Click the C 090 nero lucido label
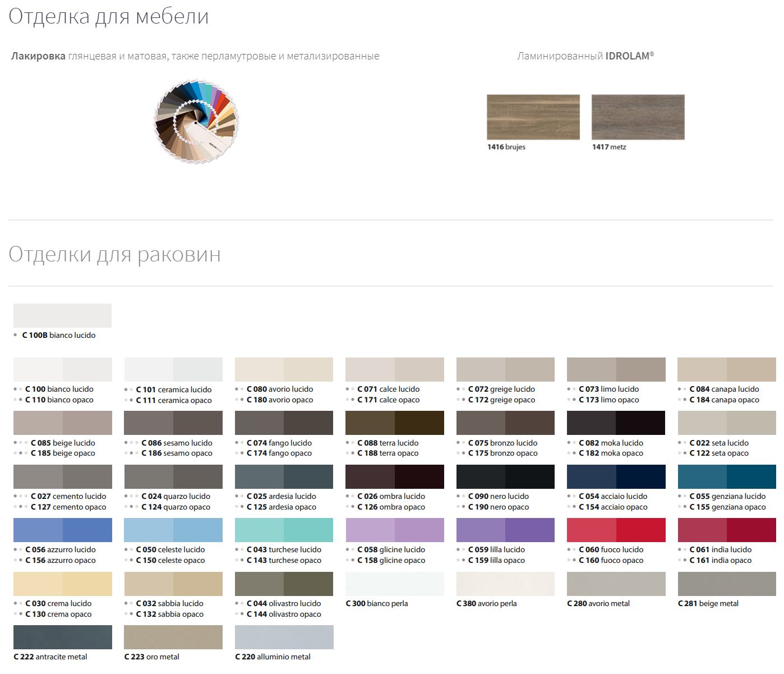Image resolution: width=784 pixels, height=674 pixels. pos(498,496)
